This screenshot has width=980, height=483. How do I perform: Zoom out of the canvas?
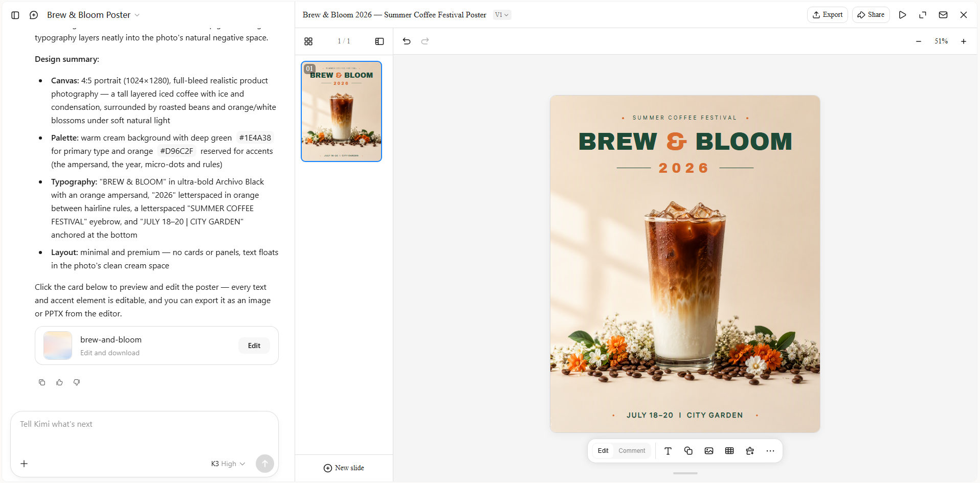[919, 41]
